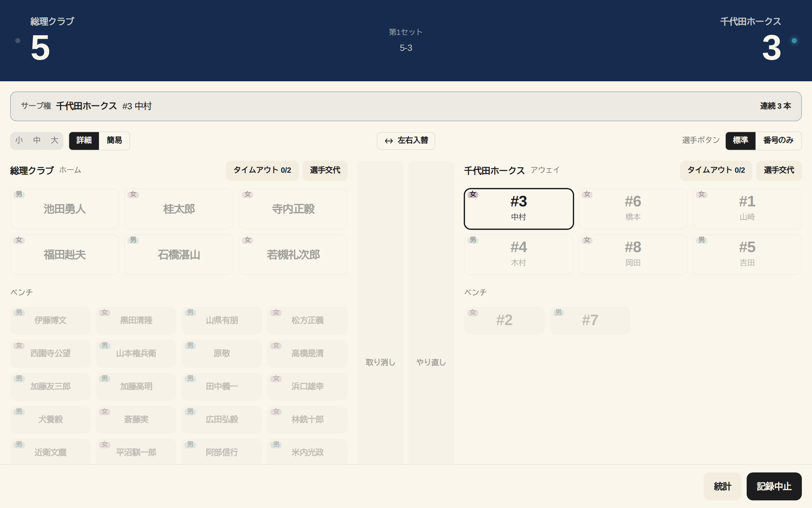This screenshot has width=812, height=508.
Task: Select player #8 岡田
Action: coord(633,255)
